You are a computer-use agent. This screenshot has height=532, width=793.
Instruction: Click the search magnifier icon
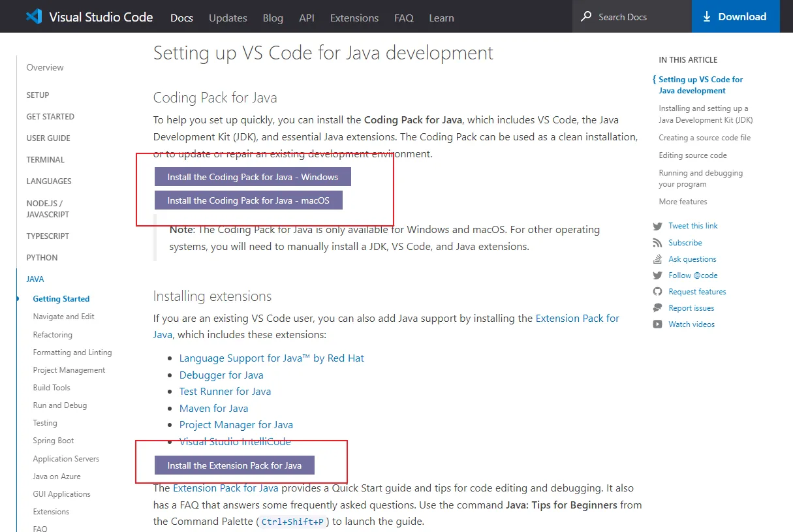[586, 16]
